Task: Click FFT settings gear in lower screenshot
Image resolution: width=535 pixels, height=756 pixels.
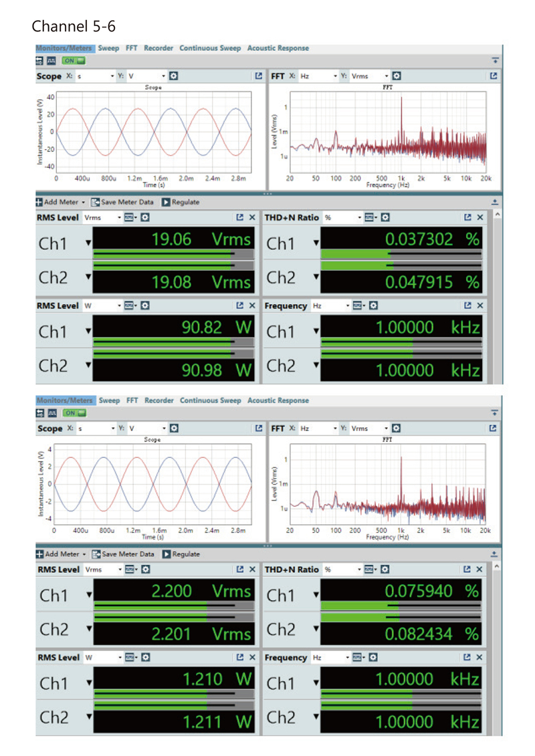Action: pyautogui.click(x=396, y=428)
